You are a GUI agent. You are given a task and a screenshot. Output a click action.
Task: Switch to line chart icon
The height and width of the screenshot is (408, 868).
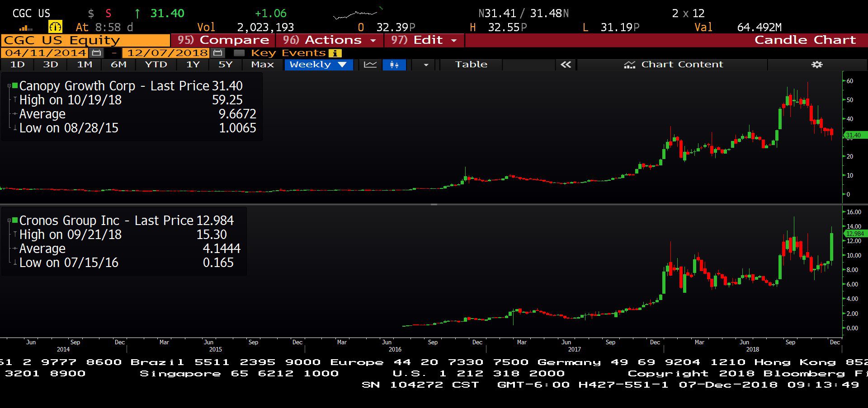370,65
